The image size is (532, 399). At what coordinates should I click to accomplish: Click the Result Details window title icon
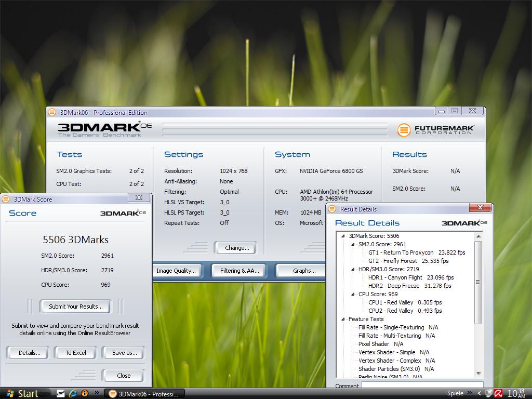point(332,209)
